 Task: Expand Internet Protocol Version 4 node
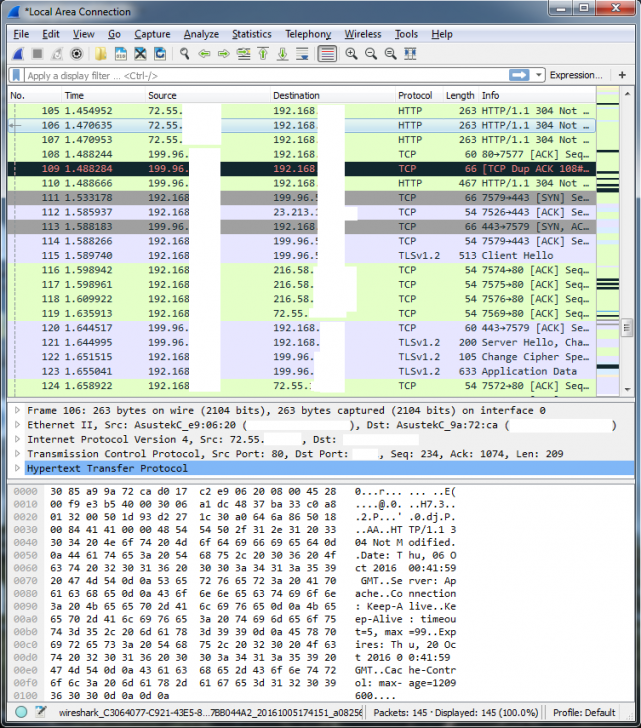pos(17,439)
